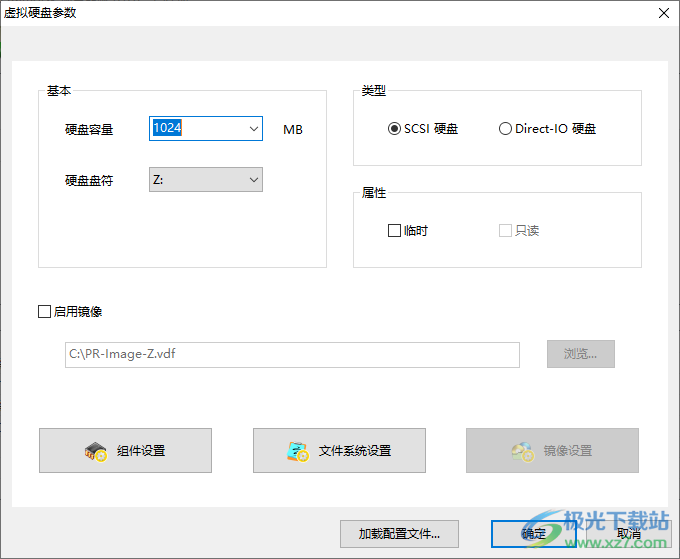Check the 启用镜像 checkbox
Screen dimensions: 680x559
pos(44,311)
